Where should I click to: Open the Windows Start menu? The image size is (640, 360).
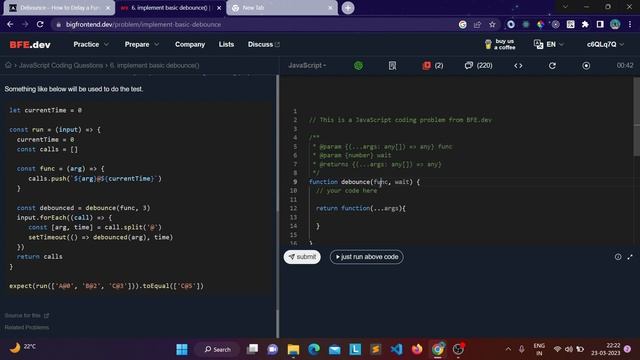(x=182, y=349)
